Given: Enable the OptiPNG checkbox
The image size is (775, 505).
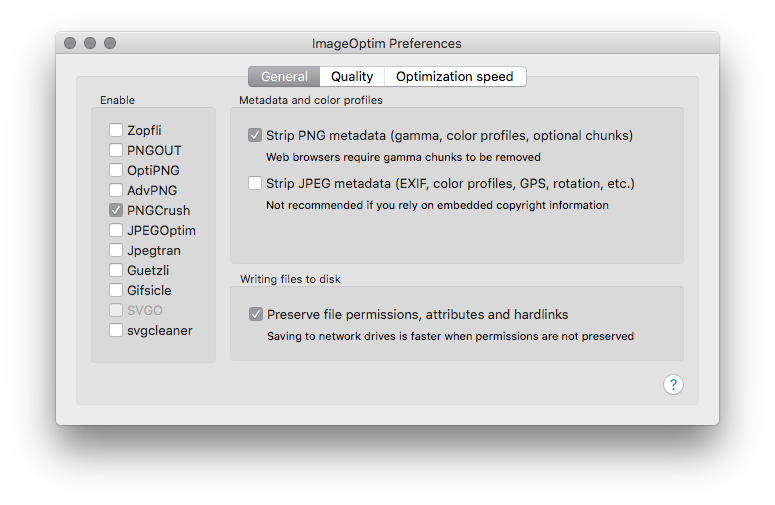Looking at the screenshot, I should point(116,170).
